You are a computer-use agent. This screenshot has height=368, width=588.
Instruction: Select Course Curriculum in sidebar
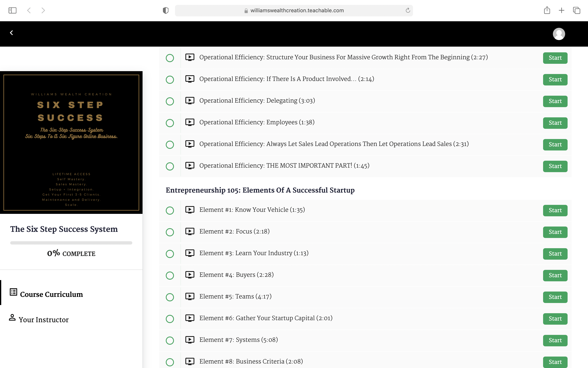pyautogui.click(x=51, y=294)
